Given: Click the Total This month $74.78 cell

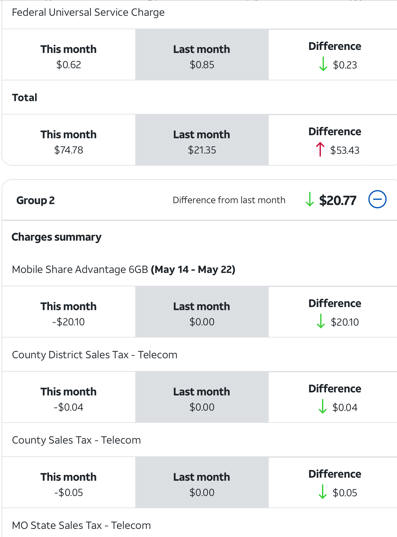Looking at the screenshot, I should point(69,141).
